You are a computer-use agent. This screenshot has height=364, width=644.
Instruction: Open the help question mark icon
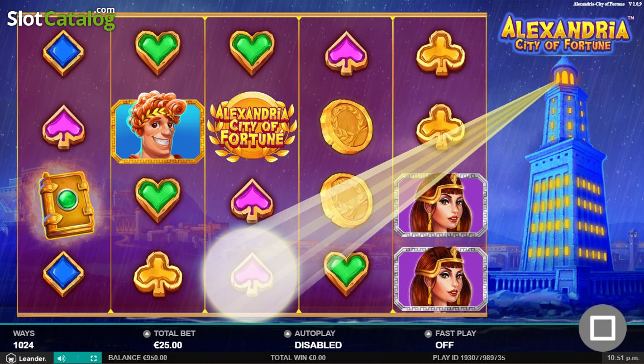click(x=78, y=358)
